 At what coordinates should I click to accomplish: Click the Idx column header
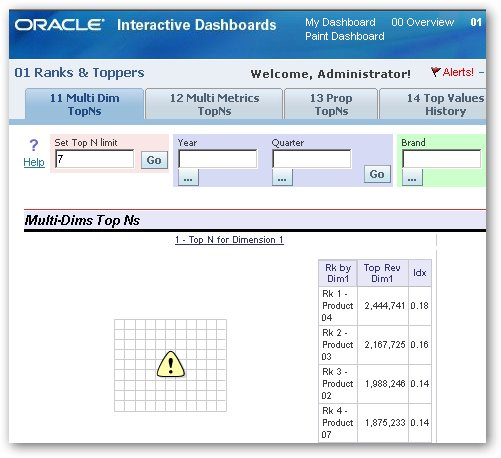[420, 273]
